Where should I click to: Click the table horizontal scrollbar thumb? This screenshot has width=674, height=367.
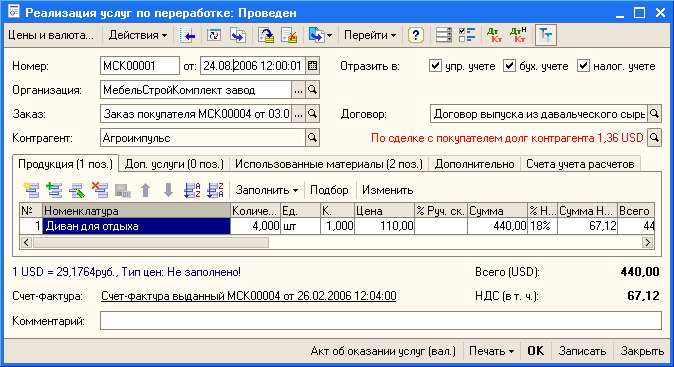point(151,242)
